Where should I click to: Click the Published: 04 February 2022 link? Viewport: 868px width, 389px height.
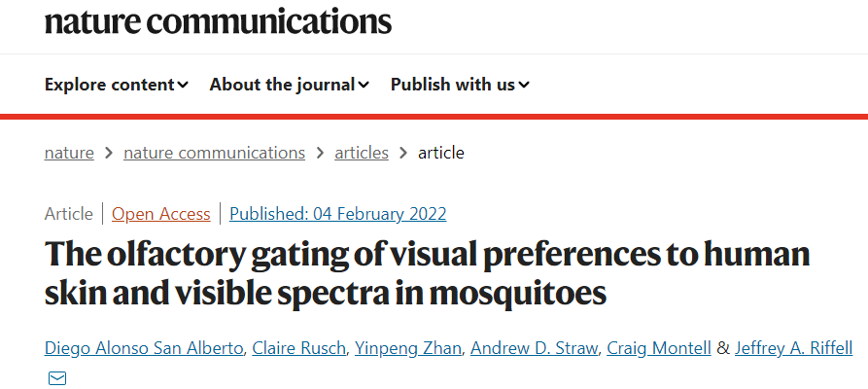click(338, 214)
